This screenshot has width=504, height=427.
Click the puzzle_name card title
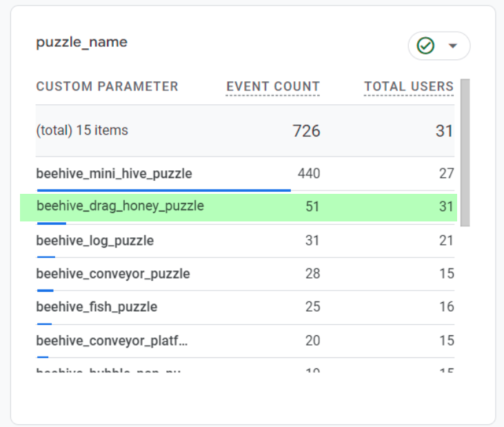click(x=81, y=42)
